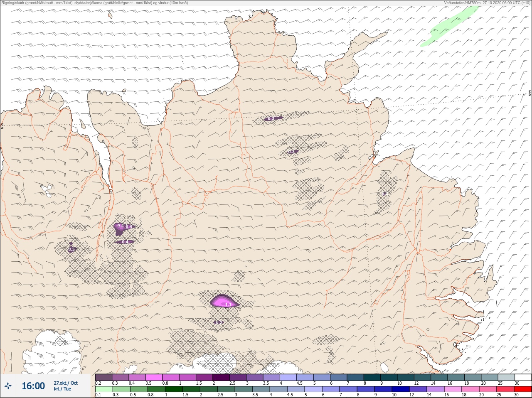Click the 'Þri./ Tue' weekday label
Screen dimensions: 532x398
point(62,389)
